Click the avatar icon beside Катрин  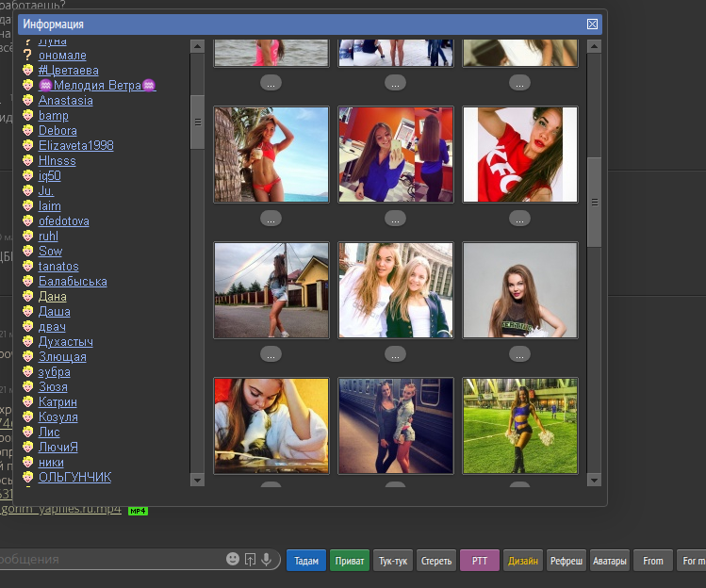coord(29,402)
